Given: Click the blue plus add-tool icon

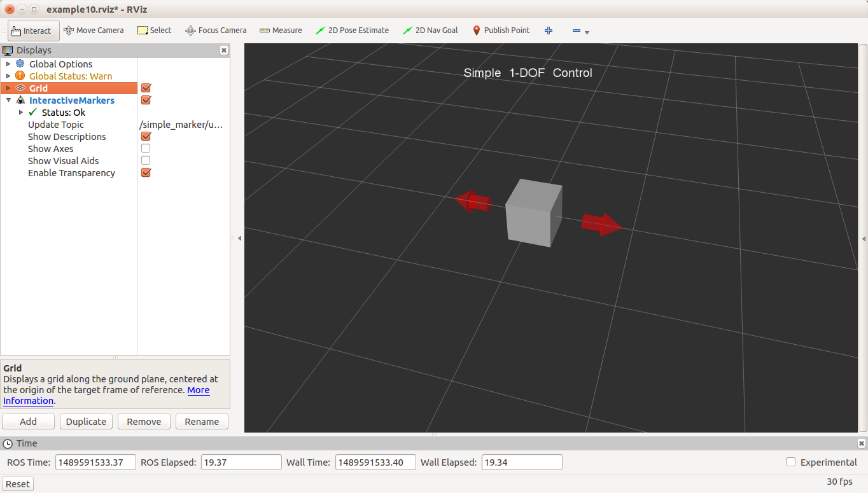Looking at the screenshot, I should [549, 31].
